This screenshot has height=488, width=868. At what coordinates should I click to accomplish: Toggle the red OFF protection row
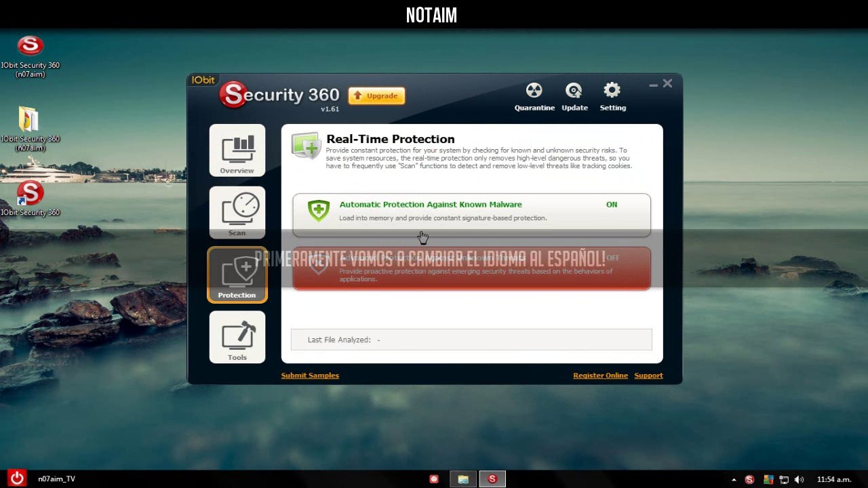pos(471,268)
